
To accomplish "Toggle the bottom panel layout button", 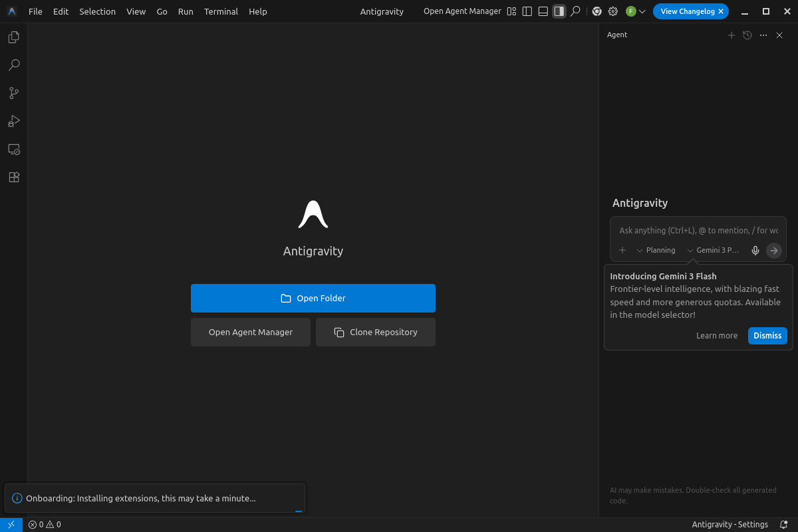I will coord(543,11).
